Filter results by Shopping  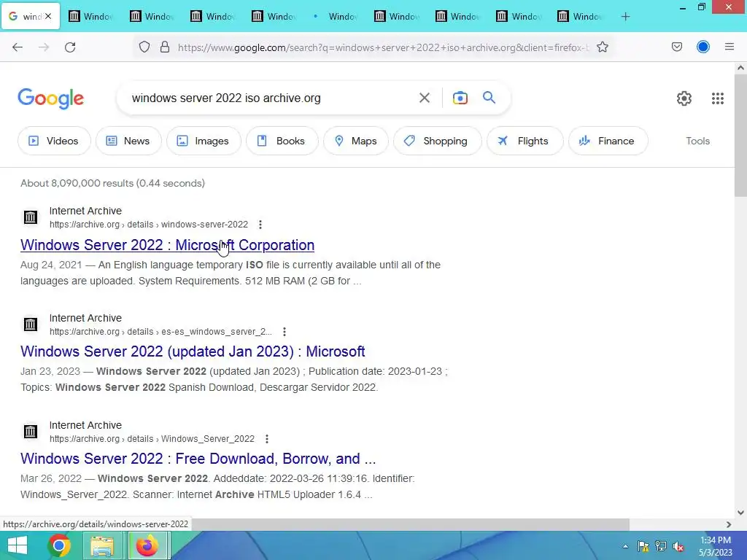[x=437, y=141]
